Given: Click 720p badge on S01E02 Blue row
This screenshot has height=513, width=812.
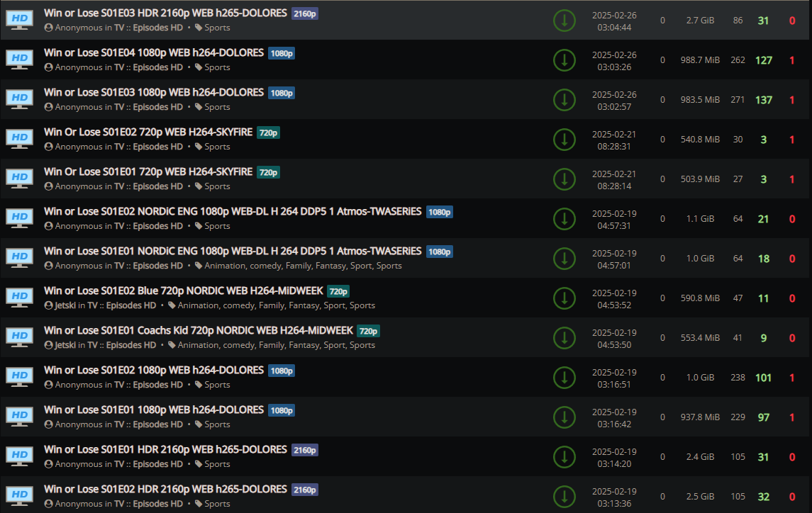Looking at the screenshot, I should (339, 291).
